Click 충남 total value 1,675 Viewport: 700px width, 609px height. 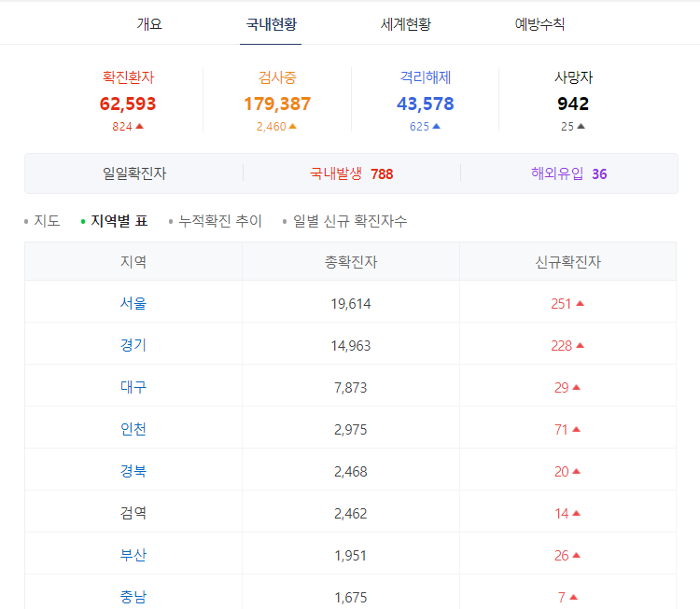(350, 598)
